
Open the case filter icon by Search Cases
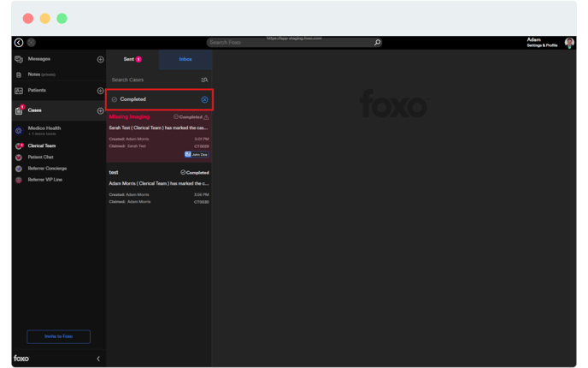[x=204, y=80]
